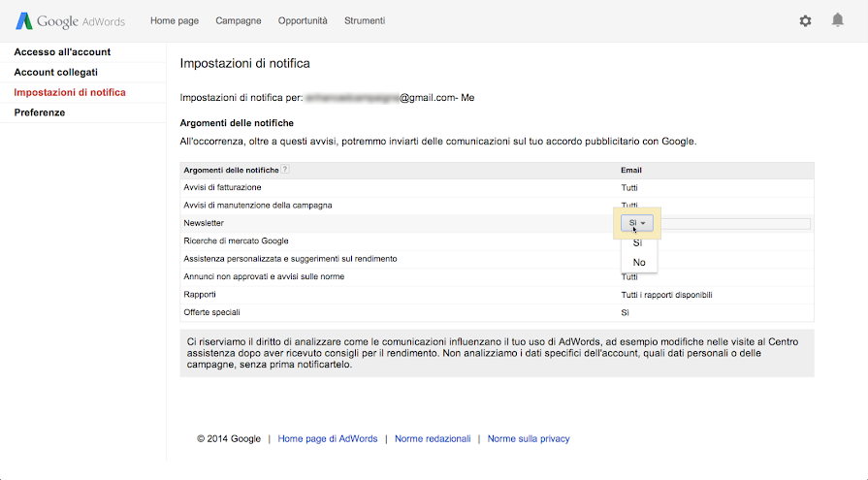Go to the Campagne menu

point(238,20)
